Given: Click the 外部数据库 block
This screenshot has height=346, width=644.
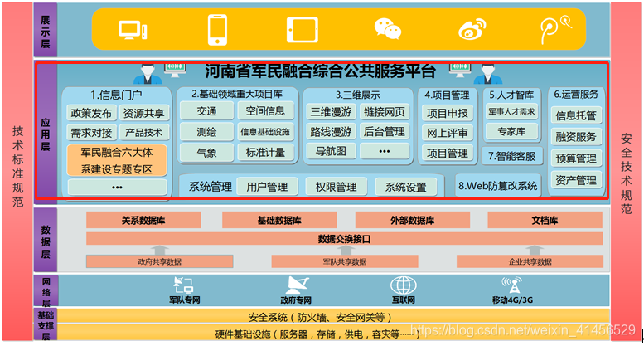Looking at the screenshot, I should point(413,220).
